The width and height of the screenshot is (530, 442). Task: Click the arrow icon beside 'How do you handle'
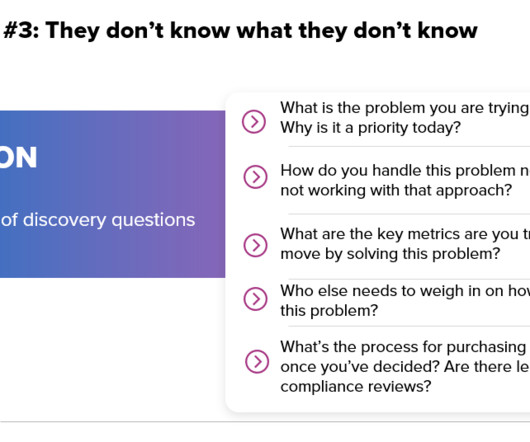coord(255,177)
